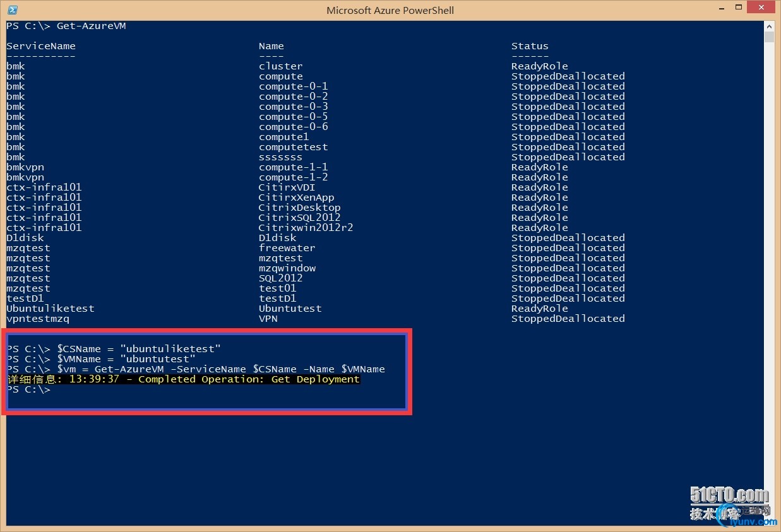
Task: Select the "compute-1-2" VM name
Action: point(294,177)
